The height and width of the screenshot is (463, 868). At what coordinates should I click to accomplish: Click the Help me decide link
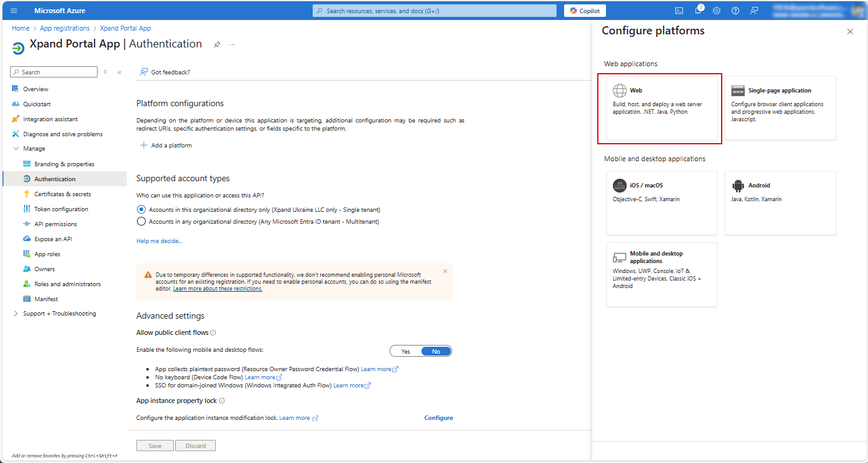click(159, 241)
